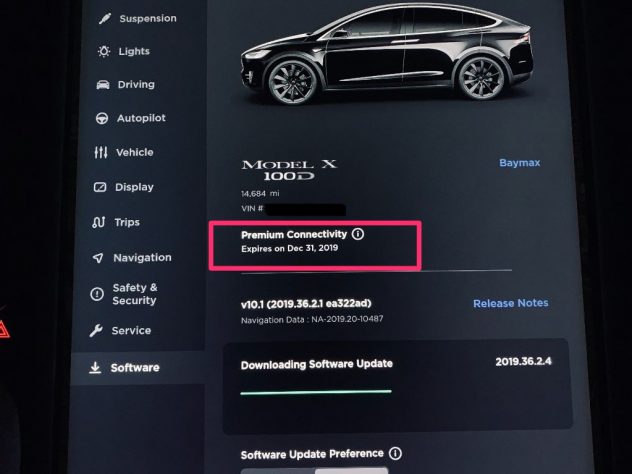
Task: Open the Service menu label
Action: point(131,331)
